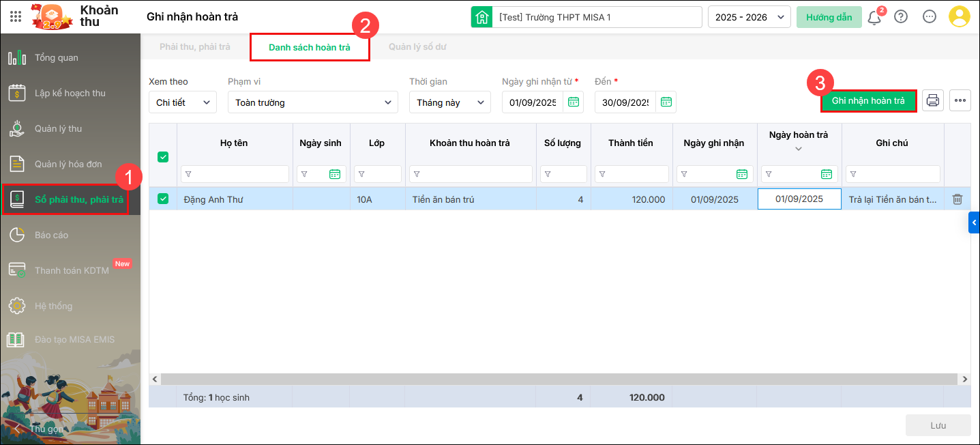Click scrollbar right arrow
Screen dimensions: 980x445
964,379
